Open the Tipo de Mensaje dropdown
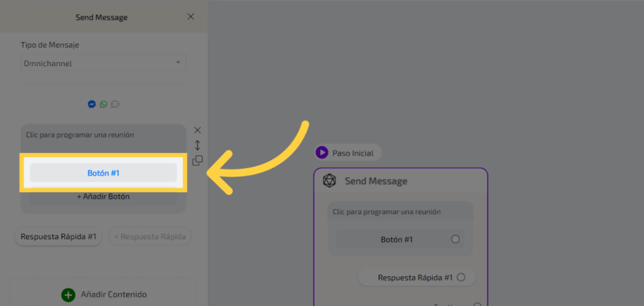This screenshot has width=644, height=306. [x=103, y=63]
